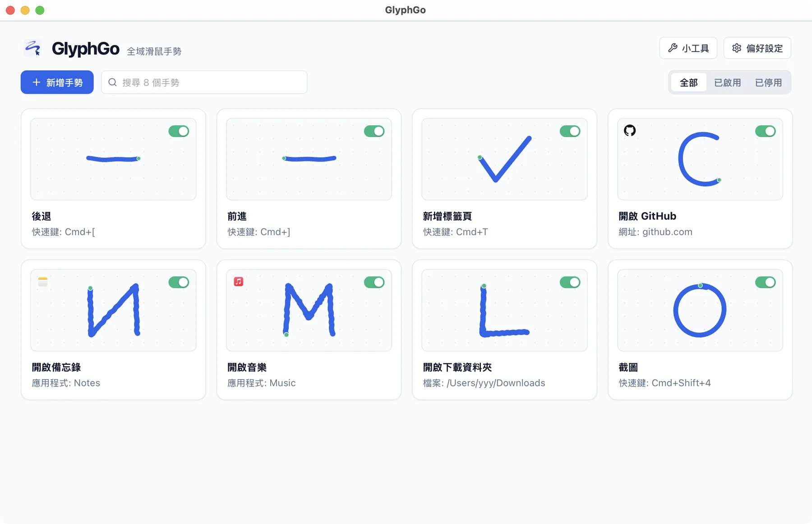Open the checkmark gesture preview for 新增標籤頁
The image size is (812, 524).
click(x=504, y=159)
